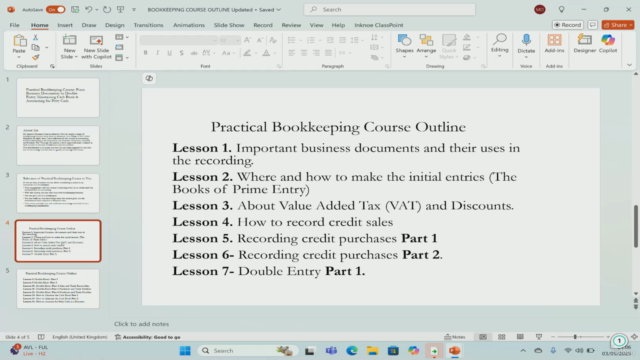The width and height of the screenshot is (640, 360).
Task: Click the New Slide icon
Action: pos(69,40)
